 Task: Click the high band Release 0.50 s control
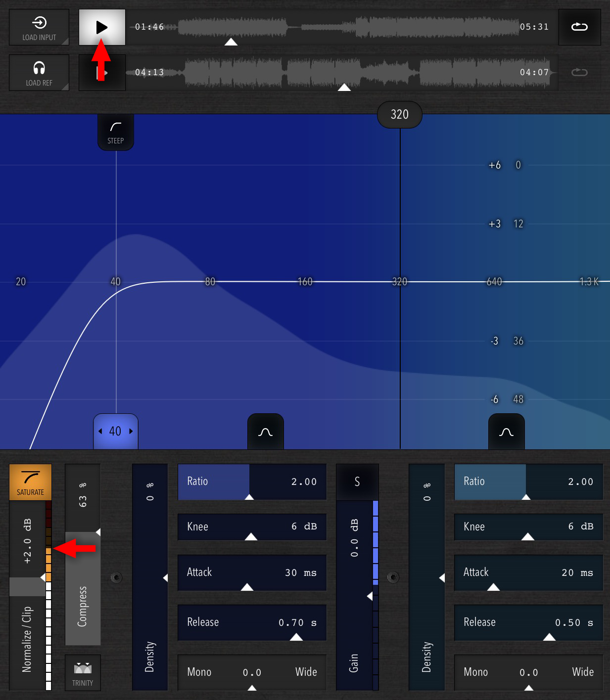coord(529,623)
